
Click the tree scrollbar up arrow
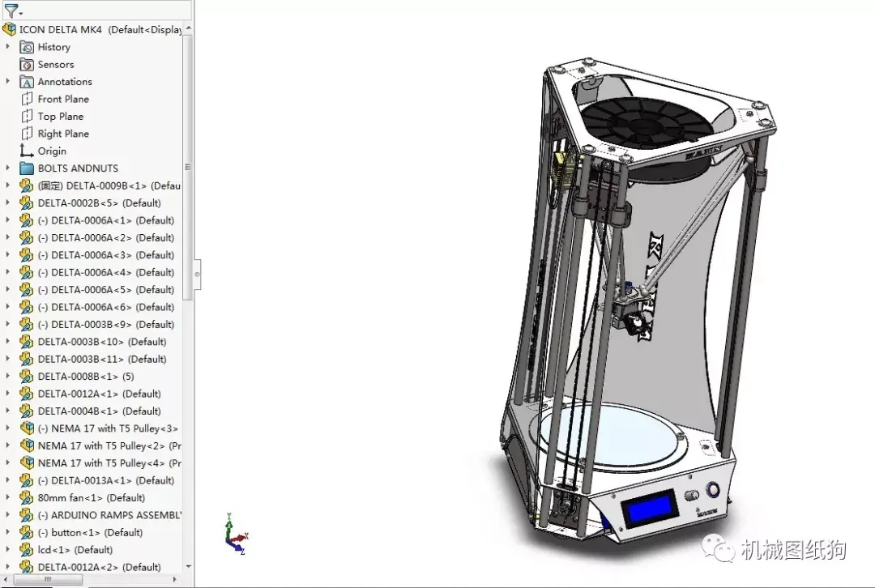pos(189,28)
